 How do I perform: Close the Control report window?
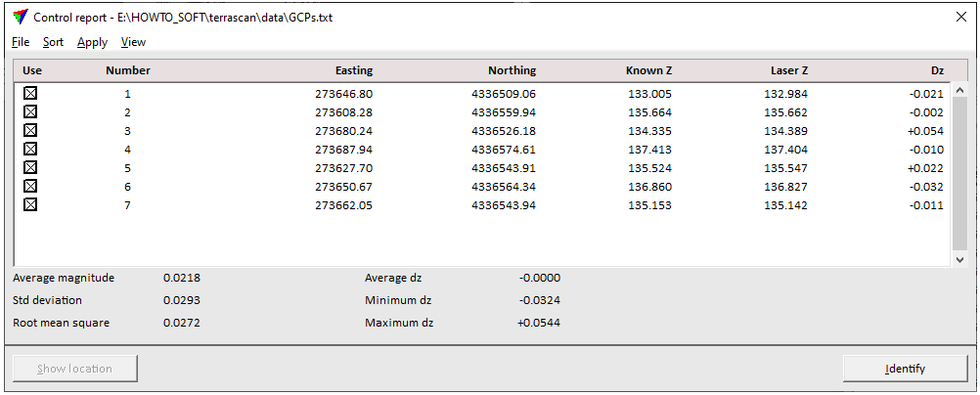(x=959, y=17)
